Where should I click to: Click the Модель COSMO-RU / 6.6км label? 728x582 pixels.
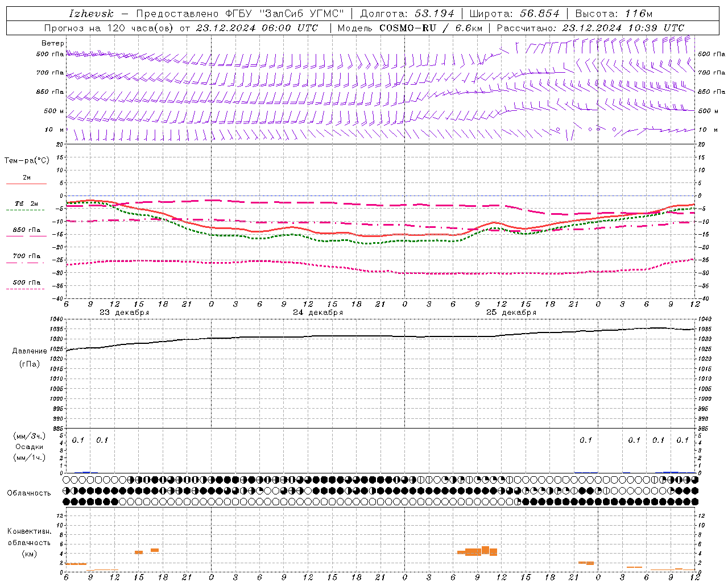(410, 28)
